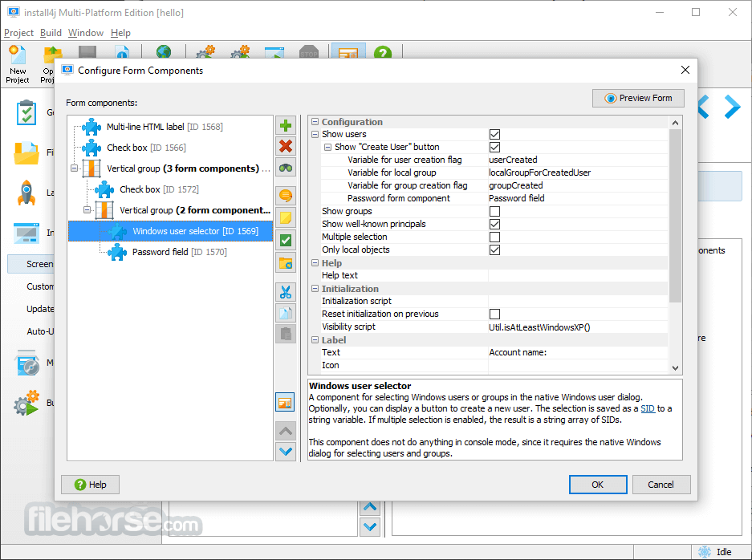Viewport: 752px width, 560px height.
Task: Click scrollbar down arrow in property panel
Action: 675,368
